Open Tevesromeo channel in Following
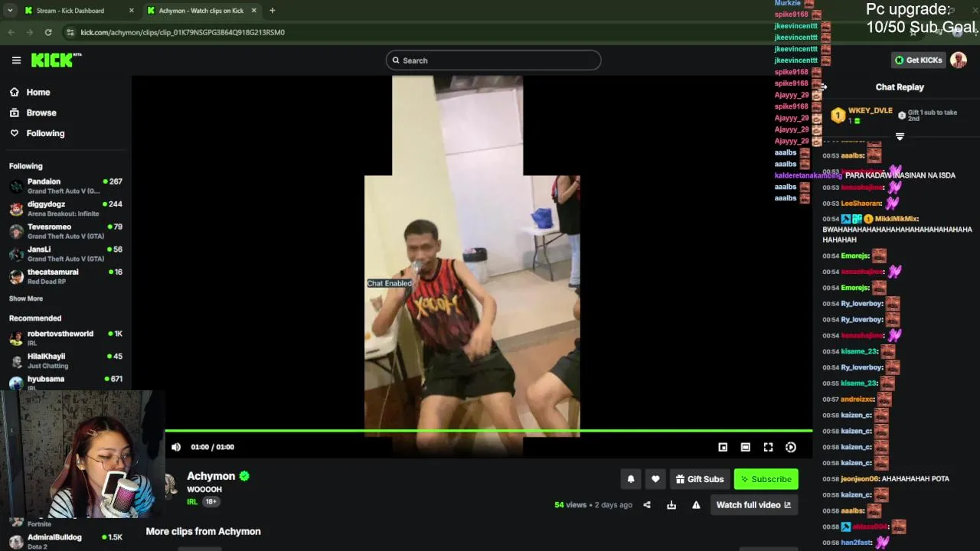Screen dimensions: 980x551 [x=66, y=231]
